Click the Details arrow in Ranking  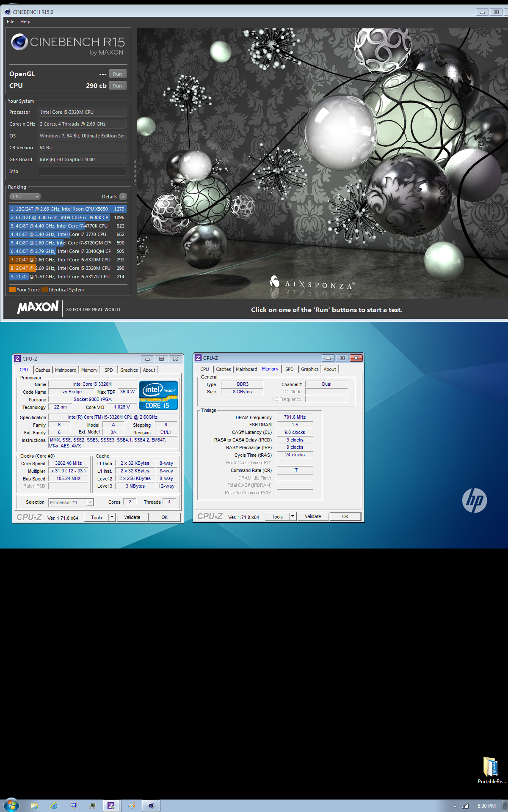(x=123, y=197)
